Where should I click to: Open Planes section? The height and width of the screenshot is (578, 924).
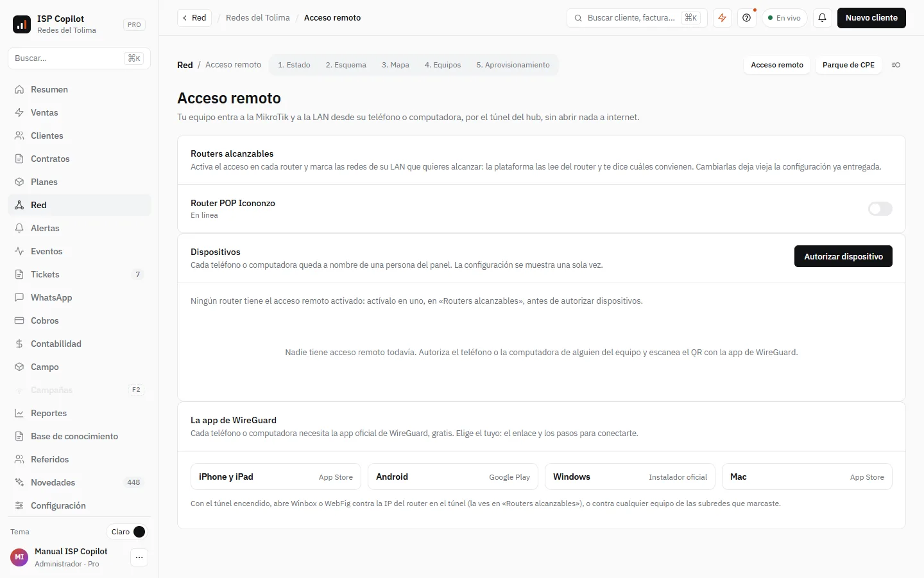point(80,182)
